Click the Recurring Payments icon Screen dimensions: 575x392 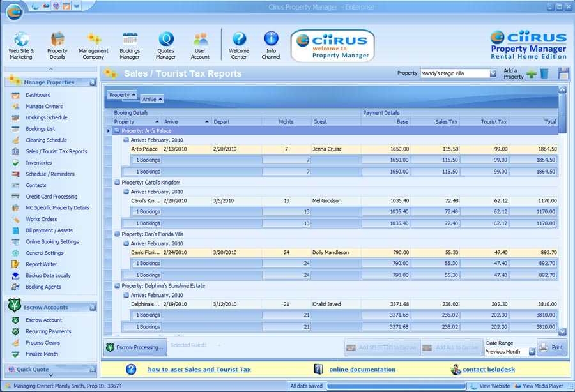[15, 331]
